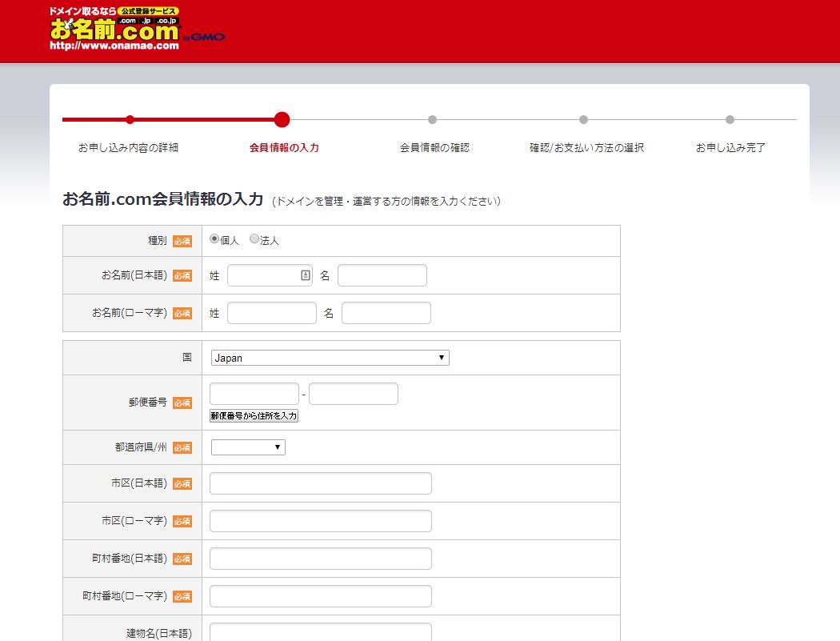Click the 会員情報の入力 step label
Image resolution: width=840 pixels, height=641 pixels.
click(284, 147)
